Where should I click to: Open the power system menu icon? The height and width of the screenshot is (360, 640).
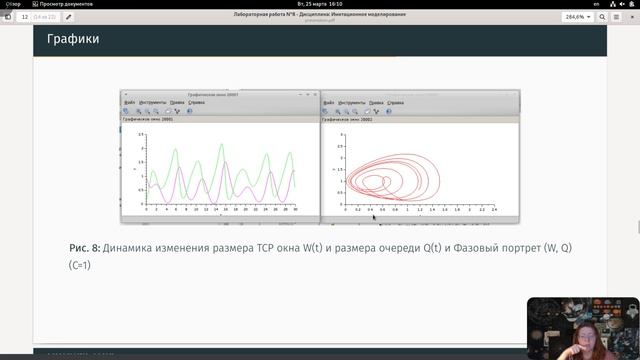coord(632,4)
